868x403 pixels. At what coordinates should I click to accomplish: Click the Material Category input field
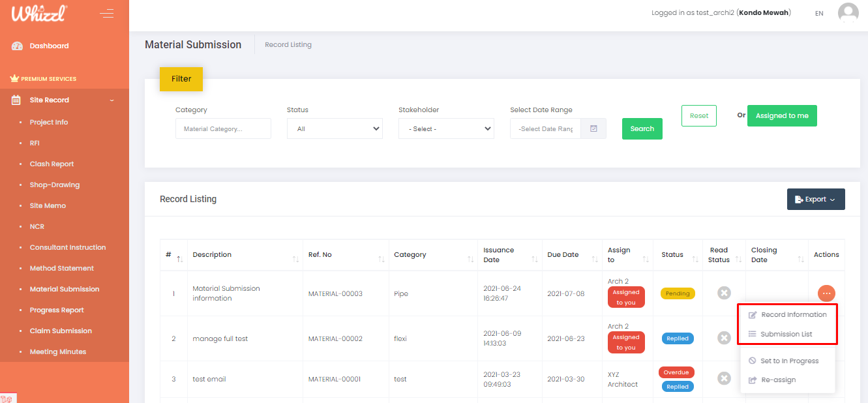tap(223, 128)
